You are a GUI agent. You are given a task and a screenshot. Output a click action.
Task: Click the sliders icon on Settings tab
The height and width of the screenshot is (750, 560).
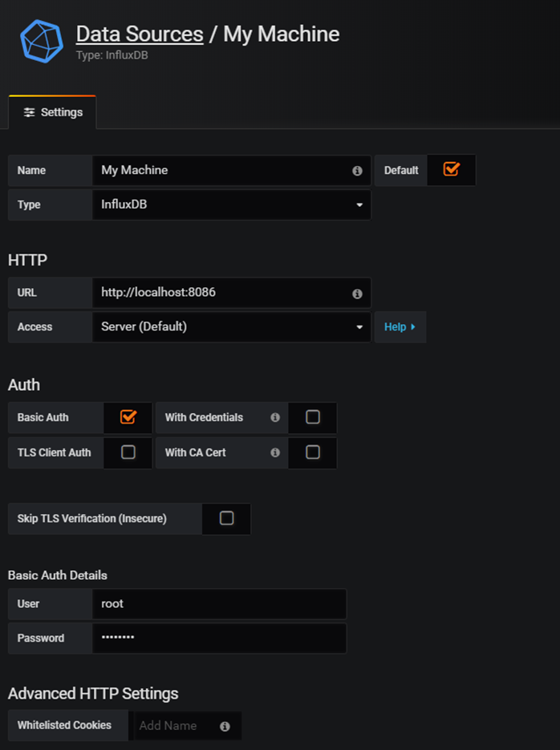tap(29, 112)
